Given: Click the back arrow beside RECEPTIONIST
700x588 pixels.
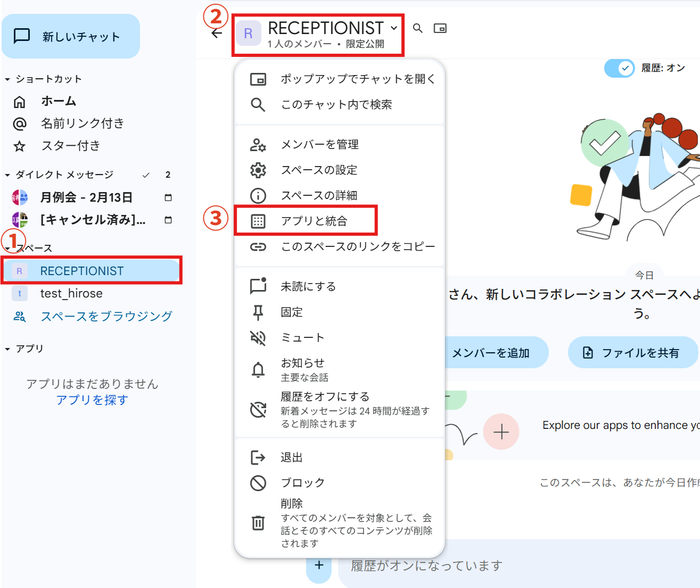Looking at the screenshot, I should point(217,34).
